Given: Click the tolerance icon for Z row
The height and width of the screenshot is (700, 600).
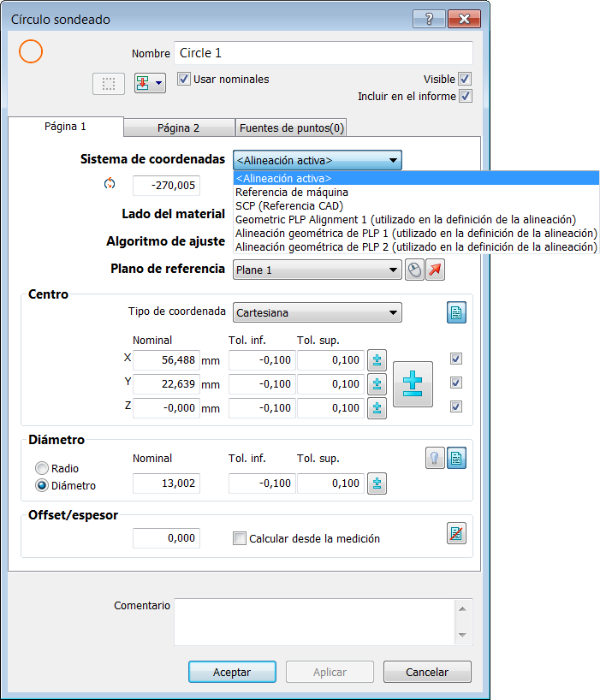Looking at the screenshot, I should click(x=377, y=408).
